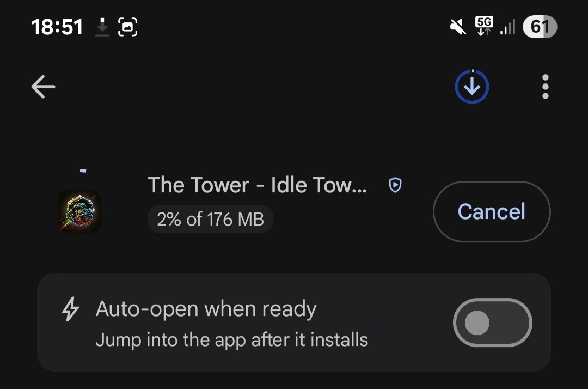The height and width of the screenshot is (389, 588).
Task: Tap the download arrow in the status bar
Action: [101, 26]
